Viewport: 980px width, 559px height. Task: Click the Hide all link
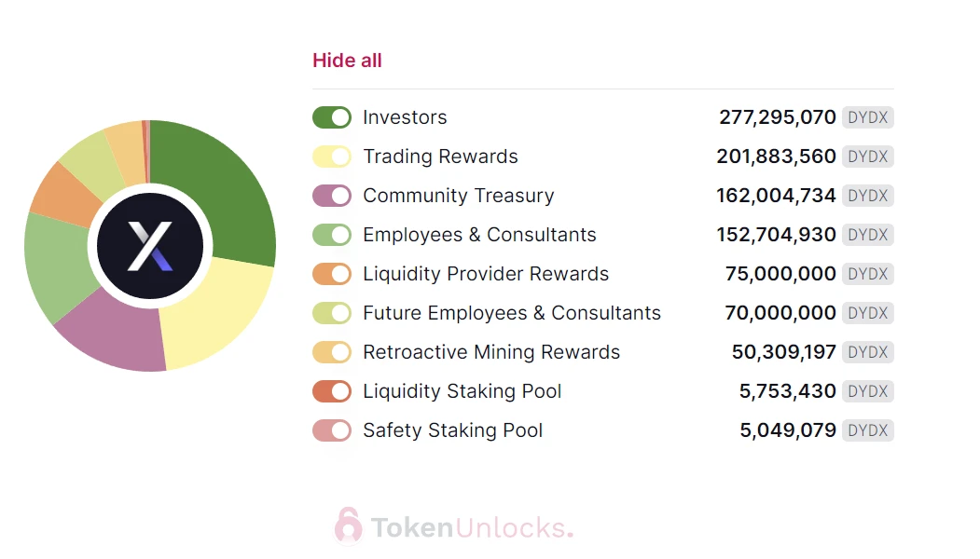click(347, 61)
